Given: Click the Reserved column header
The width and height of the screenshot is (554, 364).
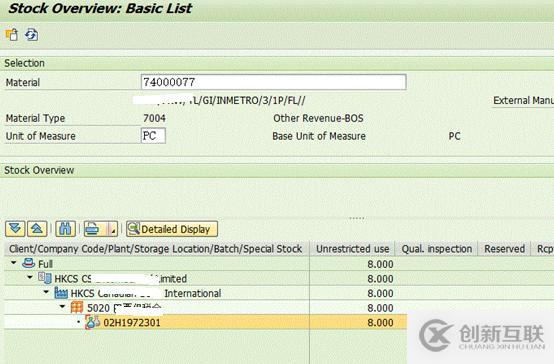Looking at the screenshot, I should (504, 249).
